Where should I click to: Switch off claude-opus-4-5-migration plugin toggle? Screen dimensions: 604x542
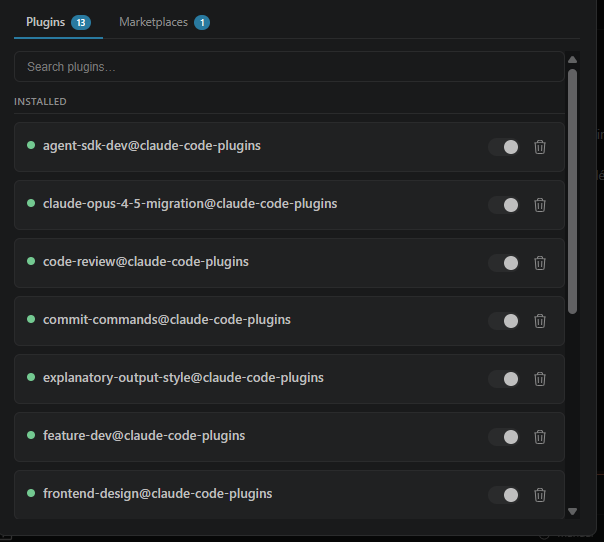[503, 205]
